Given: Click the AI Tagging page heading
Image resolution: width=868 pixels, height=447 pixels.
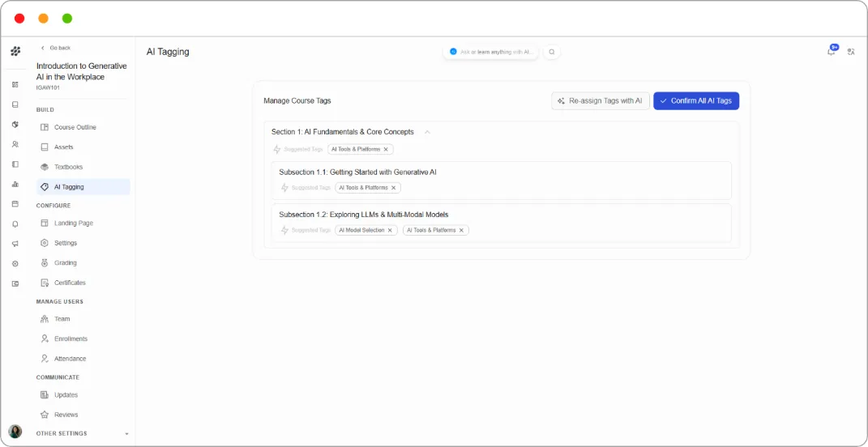Looking at the screenshot, I should point(168,52).
